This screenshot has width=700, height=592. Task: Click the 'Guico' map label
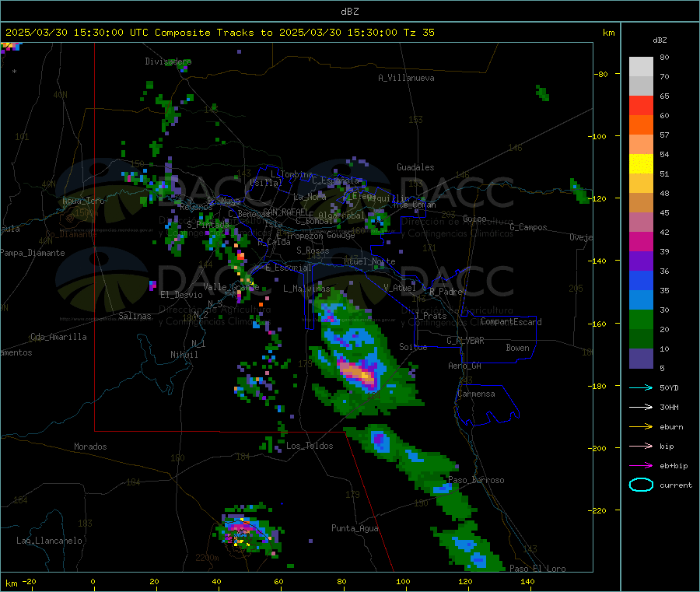coord(474,219)
